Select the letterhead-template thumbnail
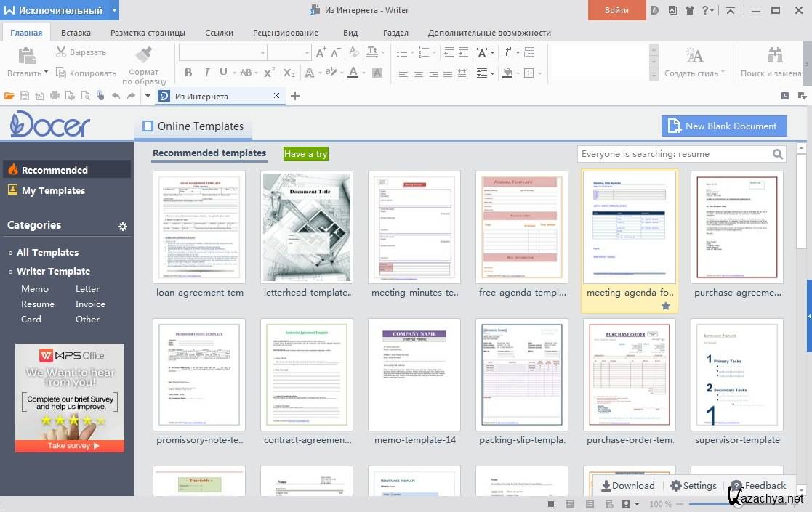 point(307,227)
